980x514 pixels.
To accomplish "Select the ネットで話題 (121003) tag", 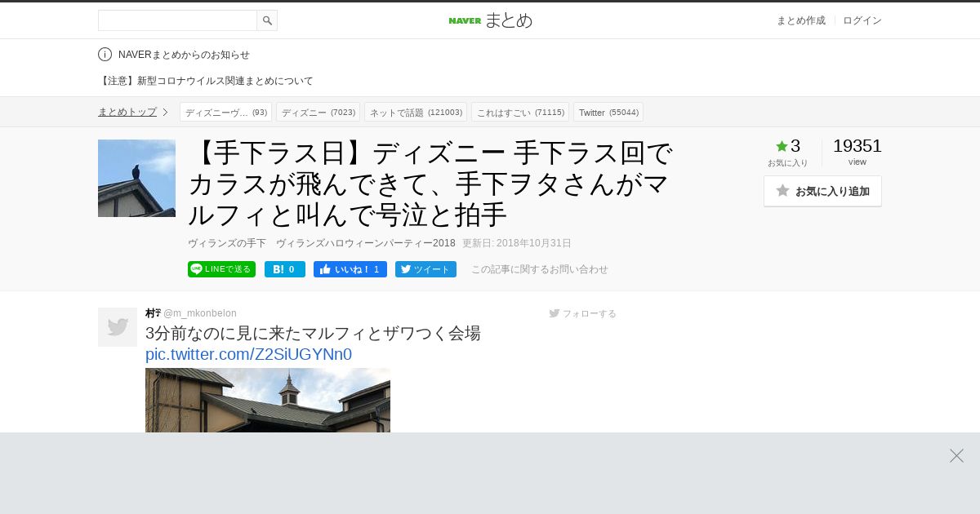I will tap(416, 112).
